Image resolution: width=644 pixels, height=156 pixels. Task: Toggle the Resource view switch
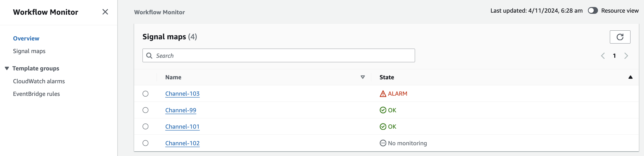tap(593, 11)
